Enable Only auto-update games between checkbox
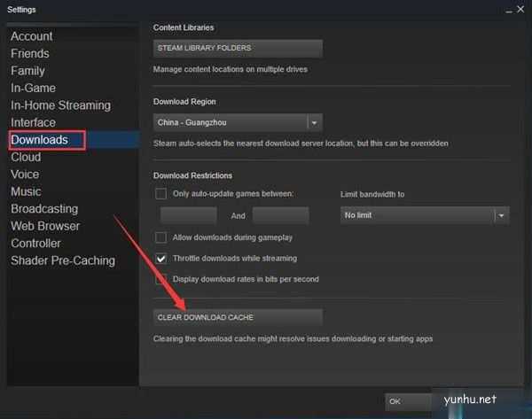Screen dimensions: 532x419 point(160,194)
